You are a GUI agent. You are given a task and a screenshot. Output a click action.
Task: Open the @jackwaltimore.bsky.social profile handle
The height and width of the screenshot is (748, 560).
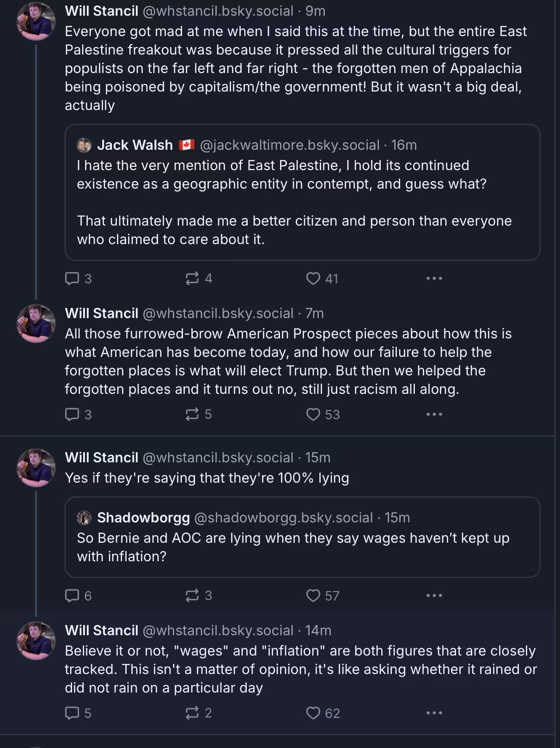pos(290,145)
